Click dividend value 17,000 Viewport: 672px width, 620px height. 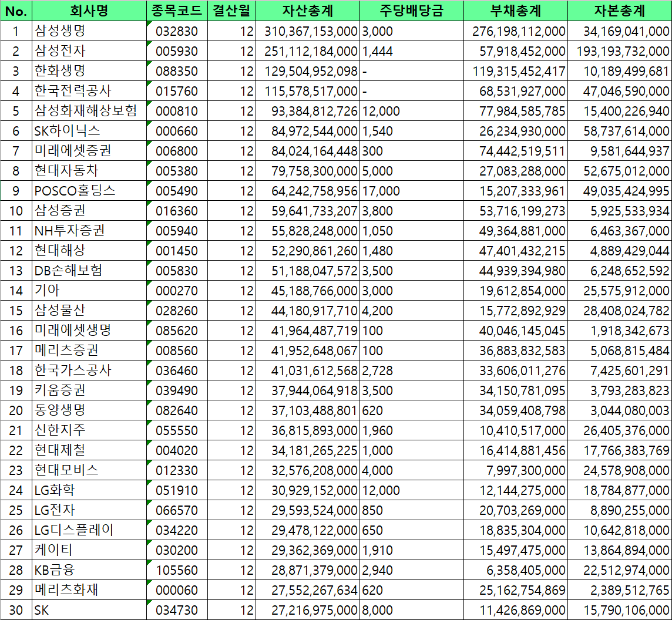[x=411, y=191]
